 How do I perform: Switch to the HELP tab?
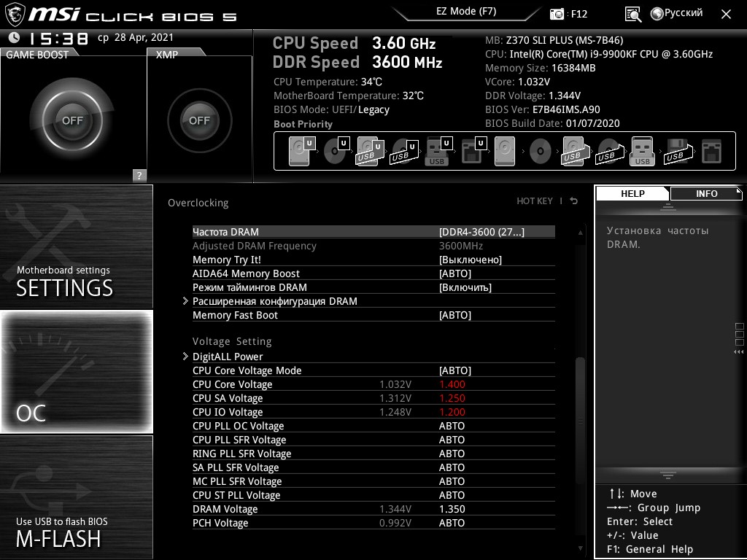pyautogui.click(x=632, y=193)
